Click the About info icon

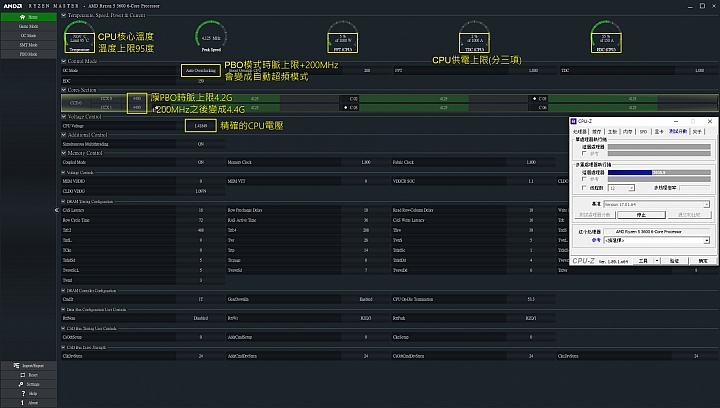pyautogui.click(x=22, y=402)
